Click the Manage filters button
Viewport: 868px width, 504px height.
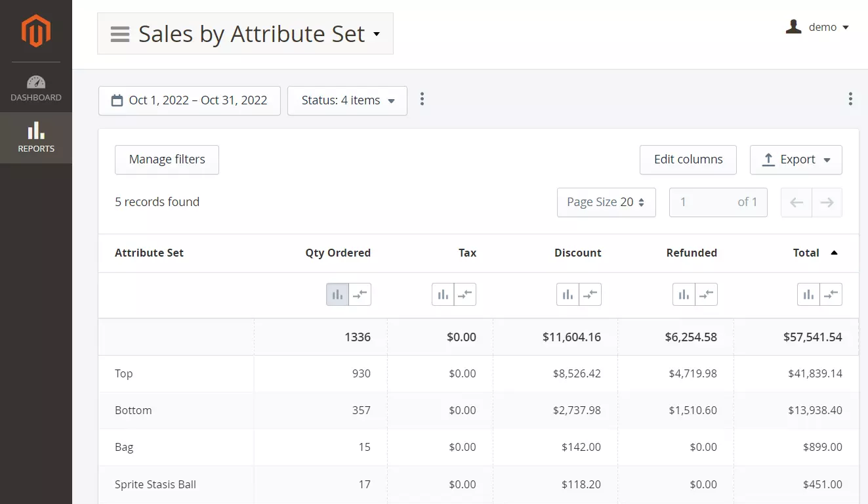167,159
